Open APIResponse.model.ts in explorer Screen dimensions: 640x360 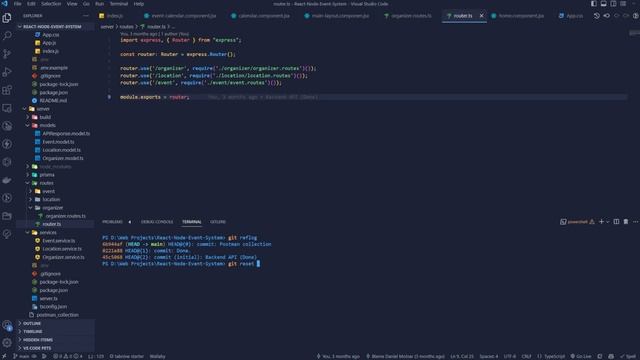click(x=55, y=133)
